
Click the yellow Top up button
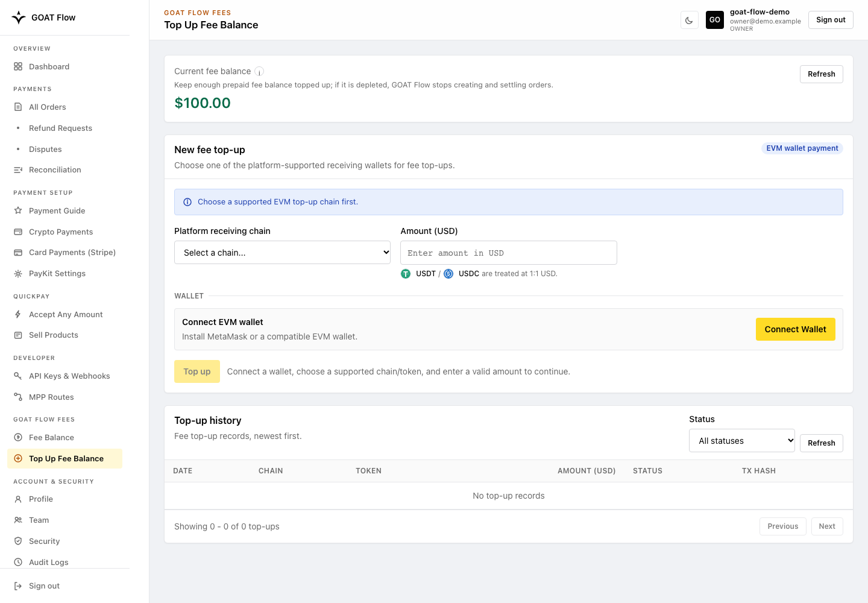[x=197, y=371]
